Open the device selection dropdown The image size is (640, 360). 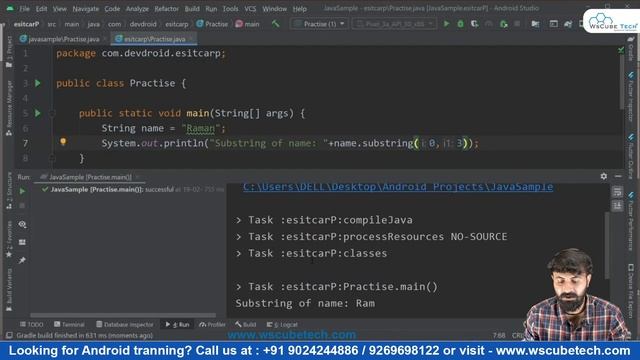pos(394,24)
